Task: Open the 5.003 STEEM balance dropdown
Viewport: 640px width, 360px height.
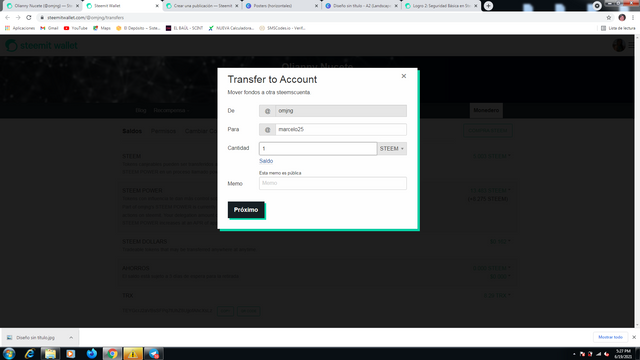Action: (x=491, y=156)
